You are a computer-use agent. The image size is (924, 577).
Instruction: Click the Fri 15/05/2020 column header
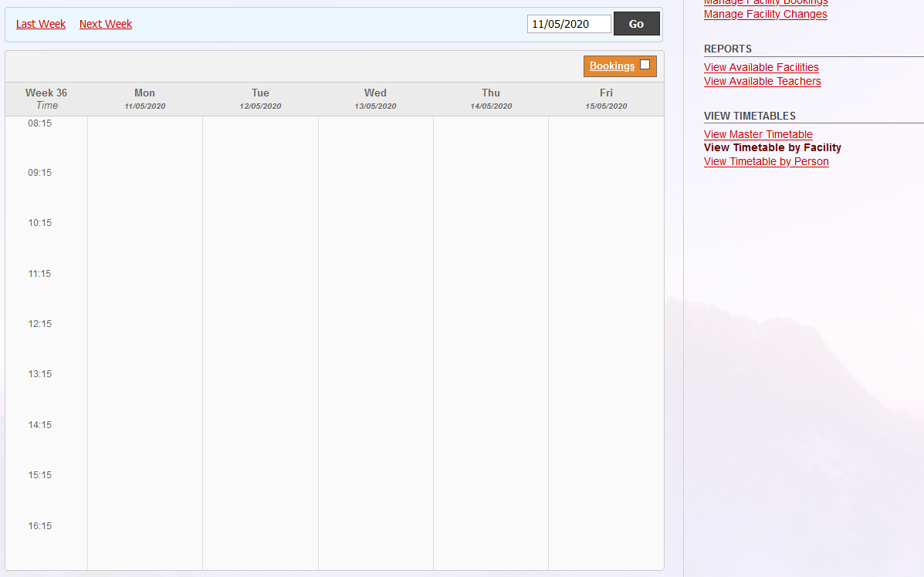pos(606,99)
